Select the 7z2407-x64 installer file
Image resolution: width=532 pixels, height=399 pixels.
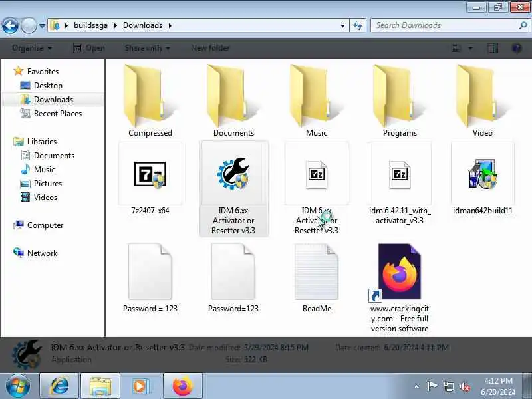click(150, 179)
